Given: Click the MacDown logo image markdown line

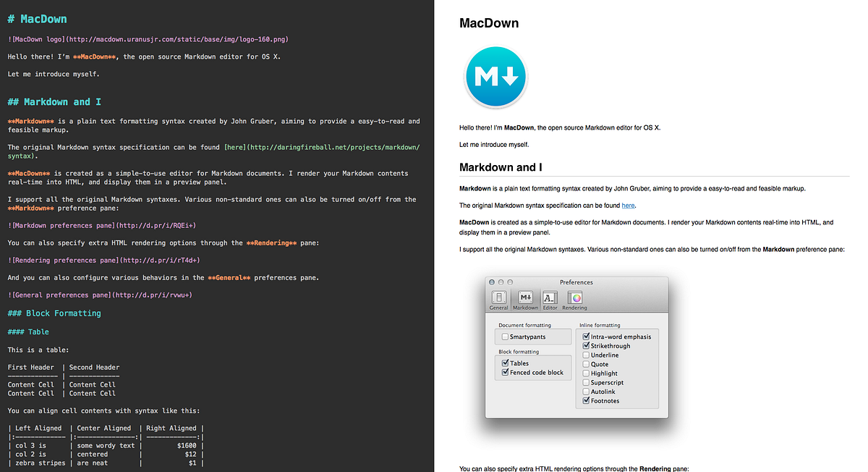Looking at the screenshot, I should click(x=148, y=39).
